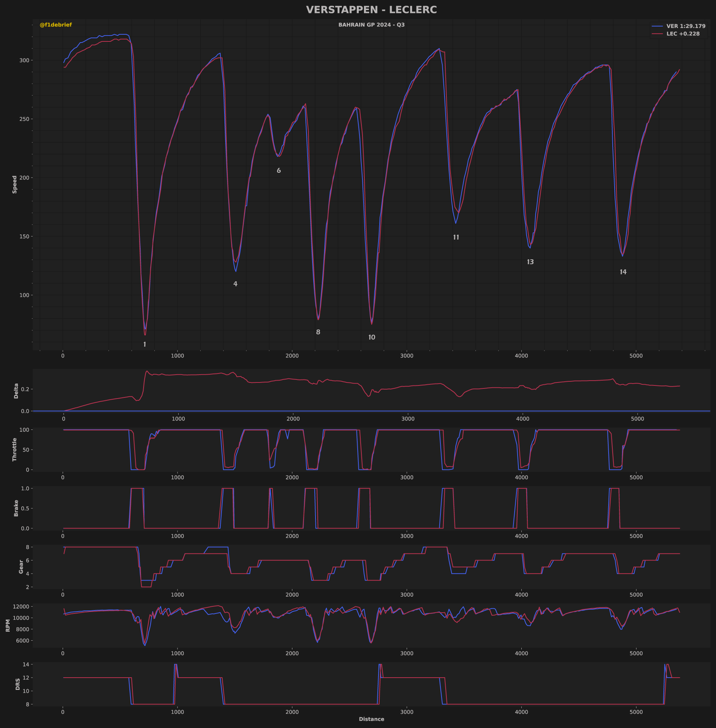Click the blue VER legend line swatch
Image resolution: width=716 pixels, height=728 pixels.
657,26
